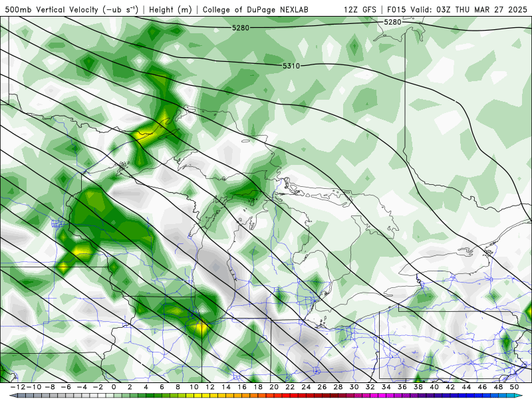
Task: Select the '4' color bar tick label
Action: (x=146, y=387)
